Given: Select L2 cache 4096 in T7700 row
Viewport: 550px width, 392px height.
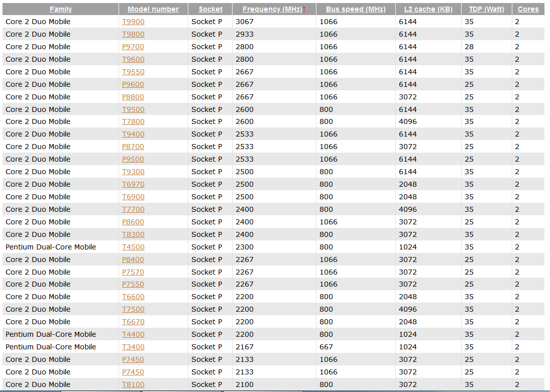Looking at the screenshot, I should tap(407, 210).
